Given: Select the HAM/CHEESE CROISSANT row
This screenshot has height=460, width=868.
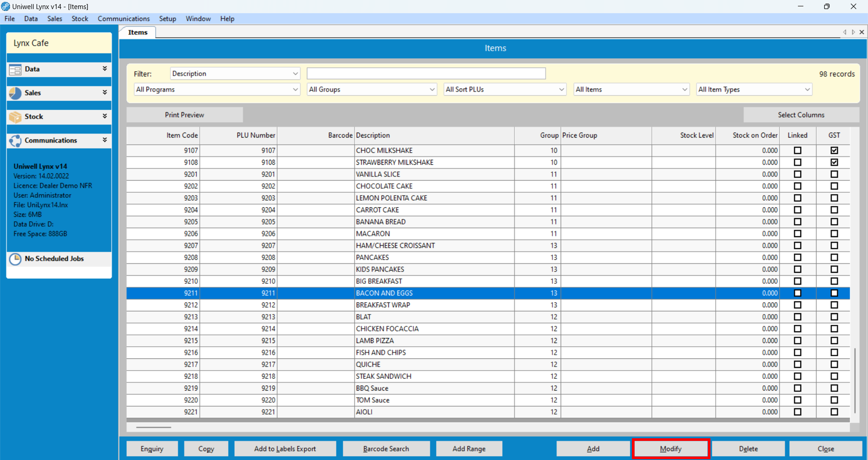Looking at the screenshot, I should coord(488,245).
